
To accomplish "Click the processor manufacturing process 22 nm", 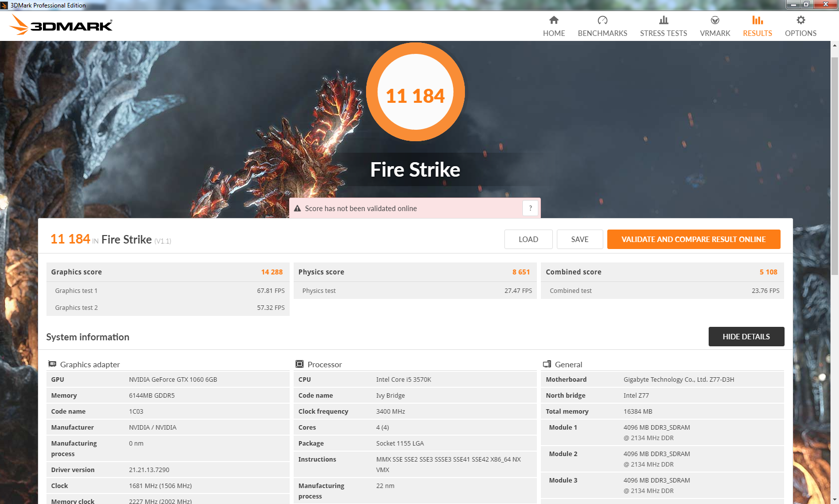I will pyautogui.click(x=385, y=486).
